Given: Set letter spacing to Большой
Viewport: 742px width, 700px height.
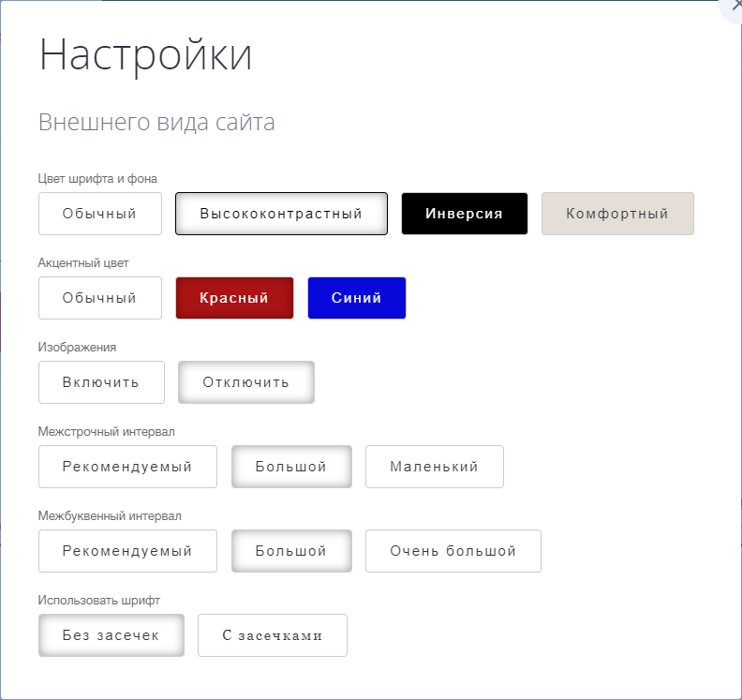Looking at the screenshot, I should tap(291, 551).
